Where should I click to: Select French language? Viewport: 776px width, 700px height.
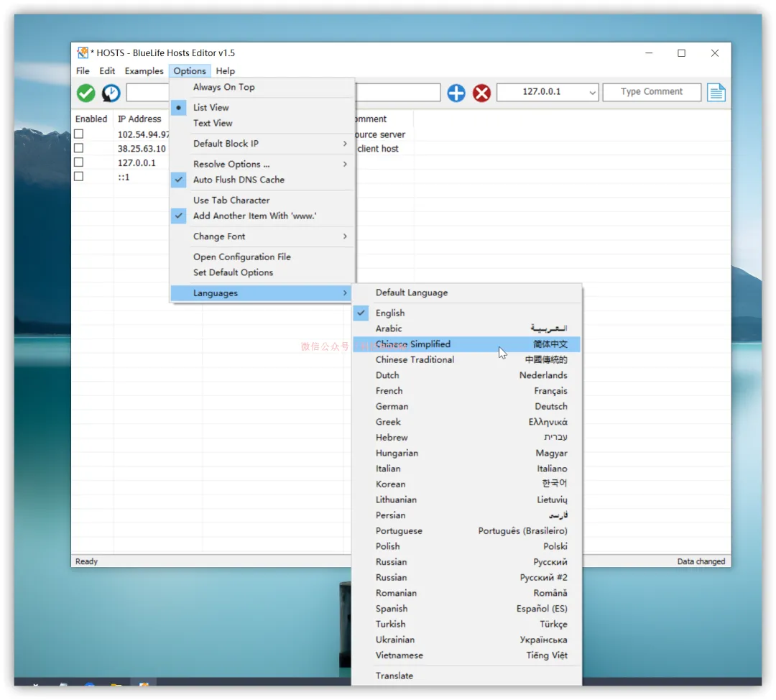point(467,391)
